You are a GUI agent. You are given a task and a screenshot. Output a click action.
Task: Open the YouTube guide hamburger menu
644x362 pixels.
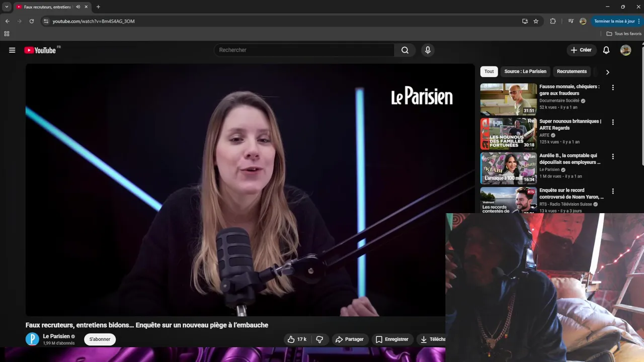(x=12, y=50)
